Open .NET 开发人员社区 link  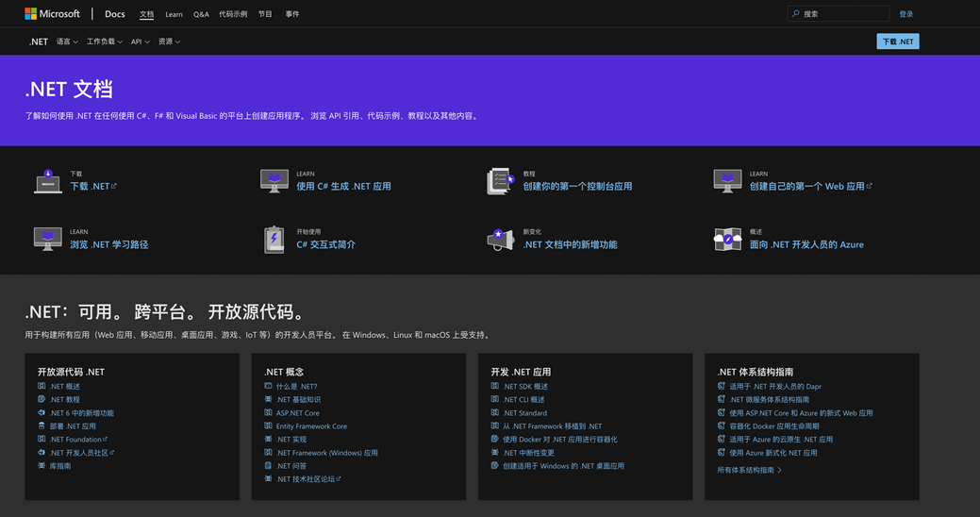pyautogui.click(x=82, y=453)
